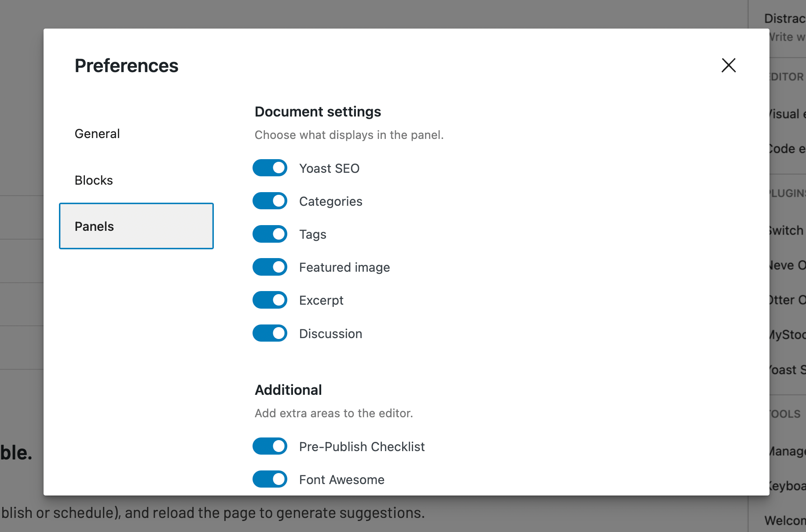Disable the Pre-Publish Checklist toggle
Viewport: 806px width, 532px height.
tap(270, 446)
